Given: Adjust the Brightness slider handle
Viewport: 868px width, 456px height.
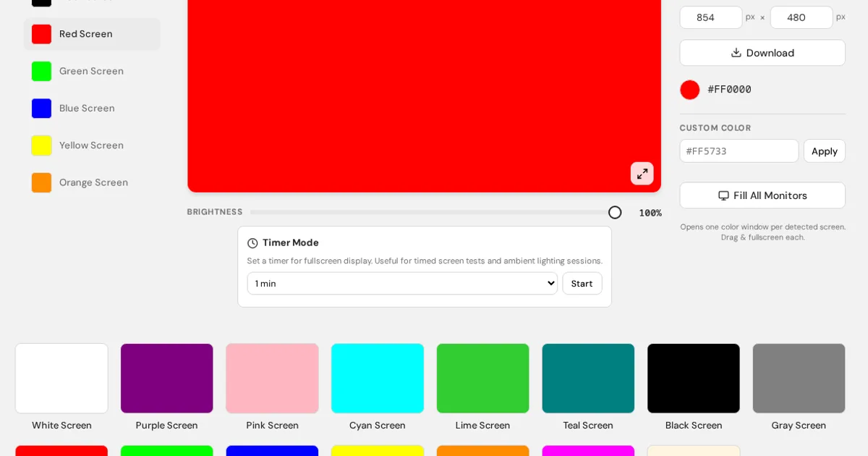Looking at the screenshot, I should (615, 212).
